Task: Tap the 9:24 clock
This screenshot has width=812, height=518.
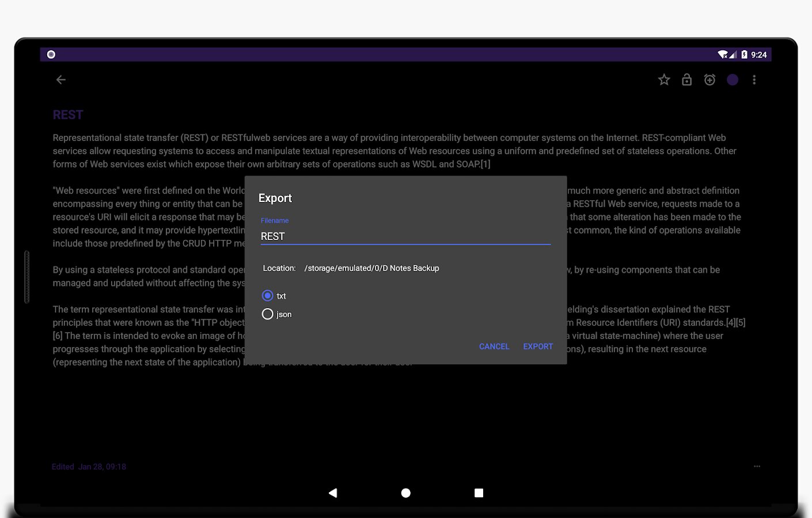Action: coord(759,55)
